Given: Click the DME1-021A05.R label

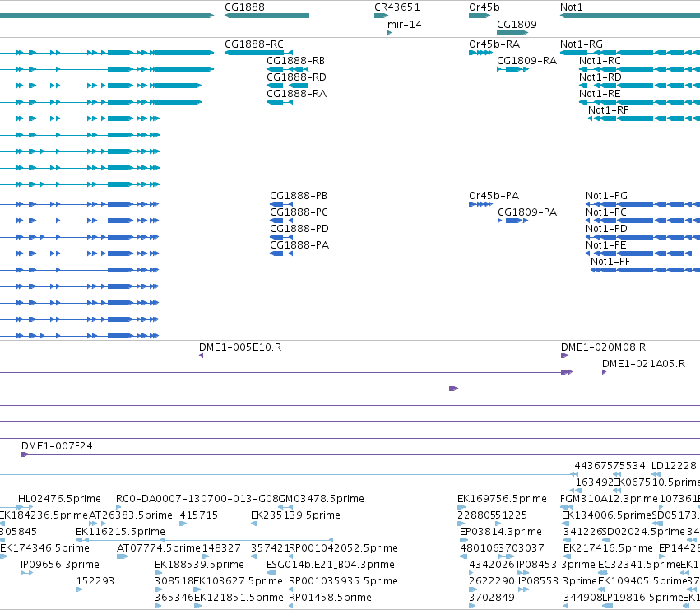Looking at the screenshot, I should click(643, 364).
